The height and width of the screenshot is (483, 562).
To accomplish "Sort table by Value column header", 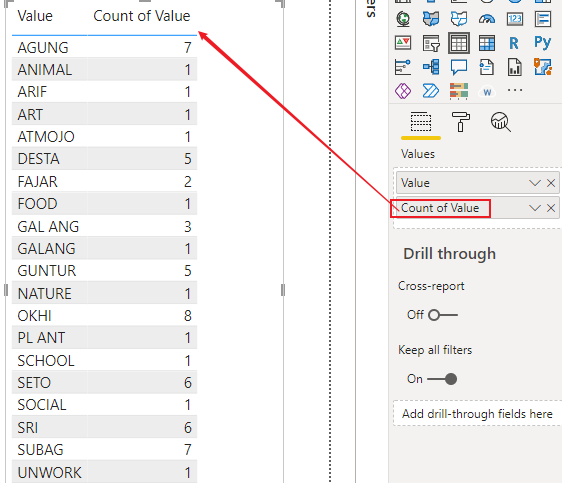I will (35, 16).
